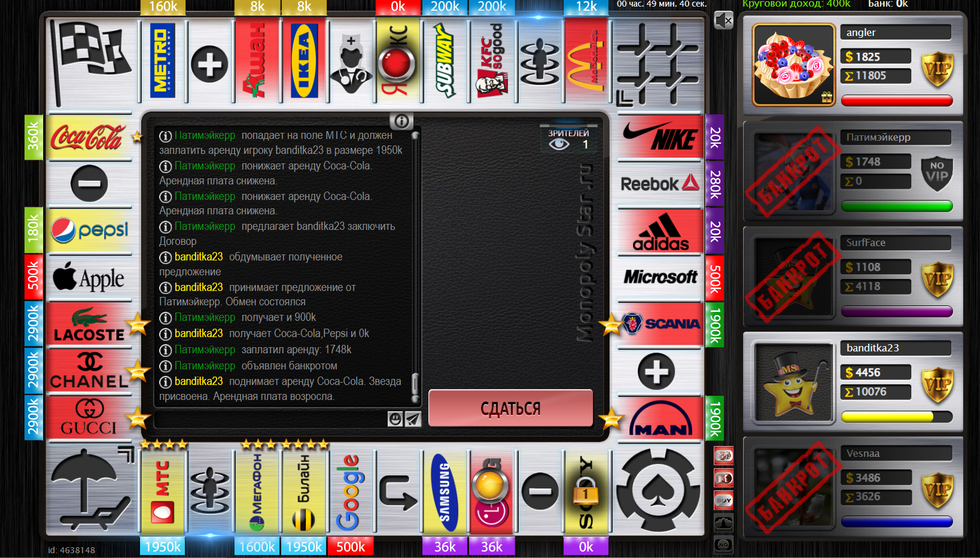This screenshot has height=558, width=980.
Task: Click the beach umbrella corner tile
Action: click(x=91, y=491)
